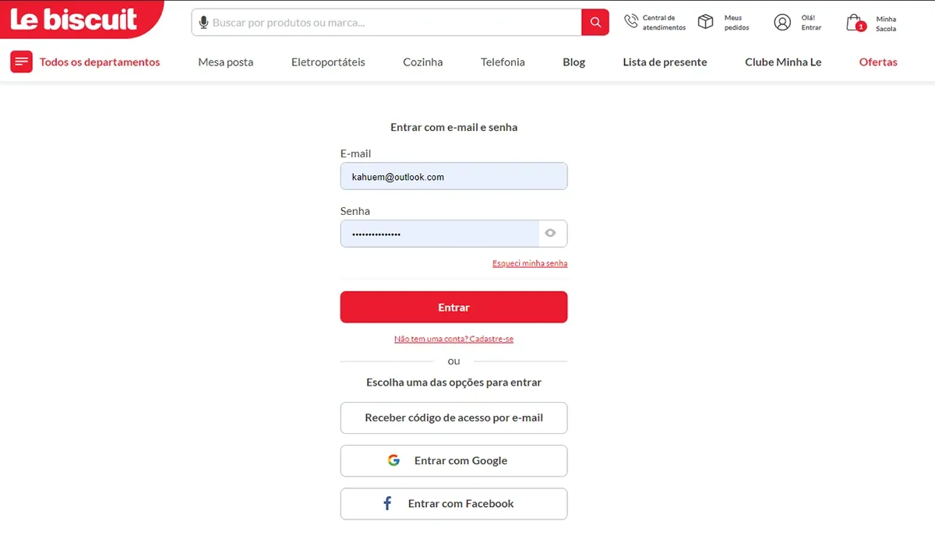Click the E-mail input field

click(453, 176)
